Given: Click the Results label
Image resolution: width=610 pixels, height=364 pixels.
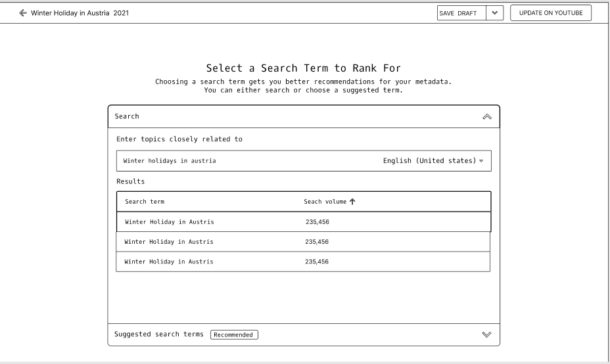Looking at the screenshot, I should tap(130, 181).
